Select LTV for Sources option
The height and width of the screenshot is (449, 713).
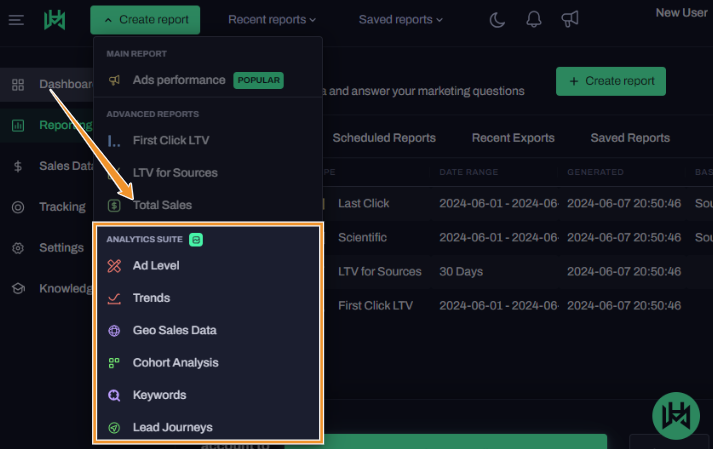coord(174,173)
